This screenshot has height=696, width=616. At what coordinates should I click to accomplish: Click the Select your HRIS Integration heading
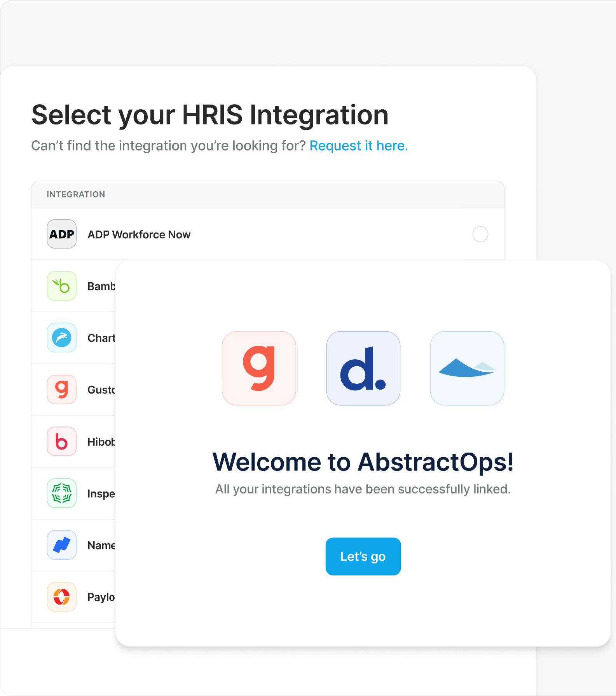click(x=210, y=115)
